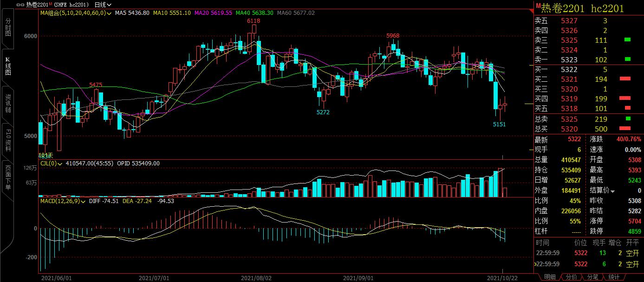Open the 结算价 dropdown arrow

coord(612,191)
